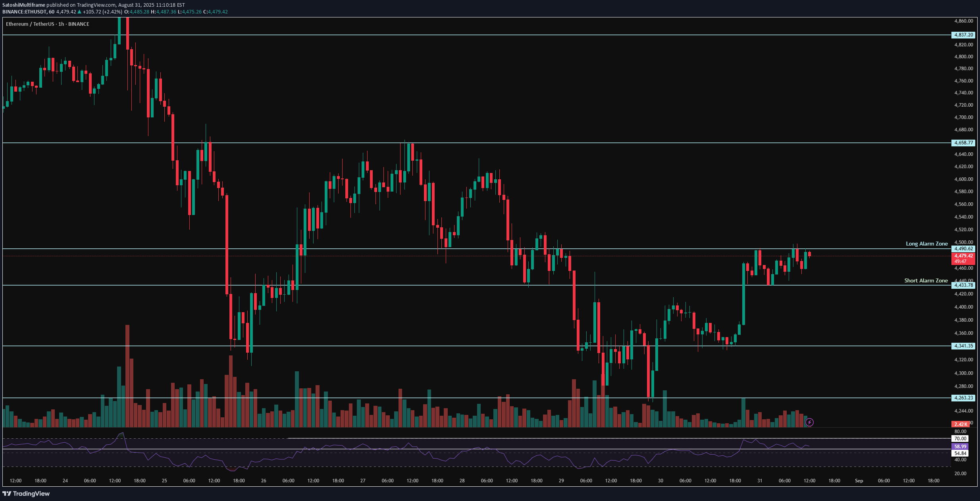
Task: Click the high value H:4,487.36
Action: coord(164,12)
